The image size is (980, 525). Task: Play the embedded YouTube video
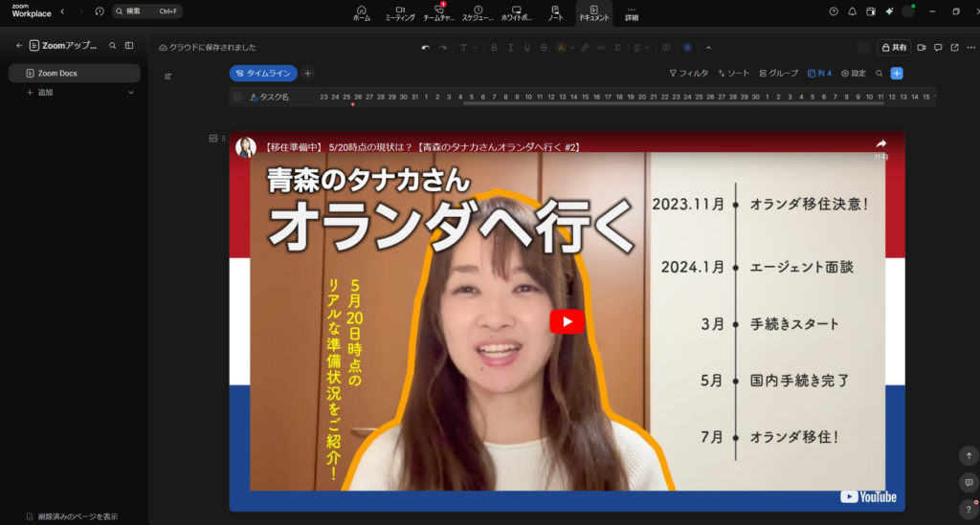567,322
